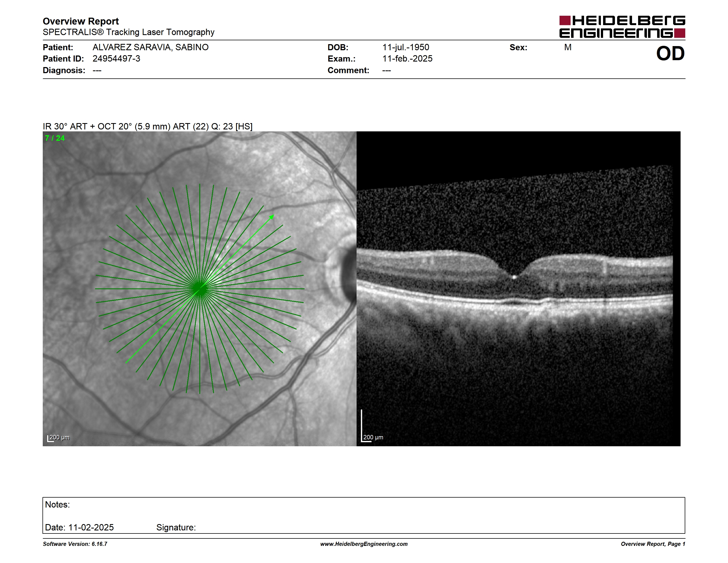Click the 'Patient ID:' label
The image size is (728, 563).
(x=63, y=59)
